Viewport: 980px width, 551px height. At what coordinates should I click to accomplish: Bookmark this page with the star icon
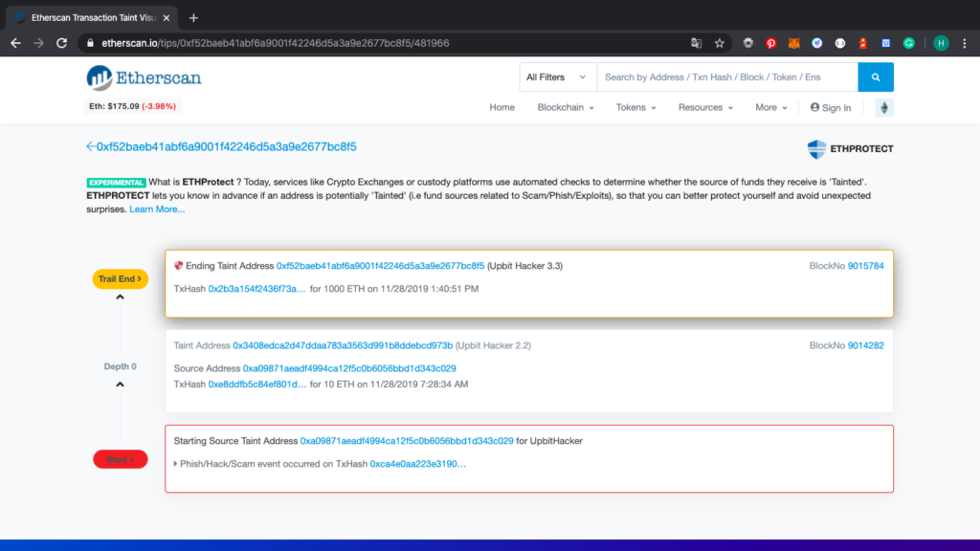tap(720, 43)
